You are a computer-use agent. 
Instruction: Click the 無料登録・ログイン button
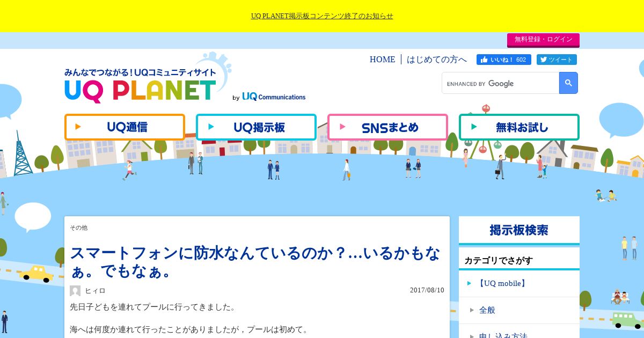click(x=543, y=40)
